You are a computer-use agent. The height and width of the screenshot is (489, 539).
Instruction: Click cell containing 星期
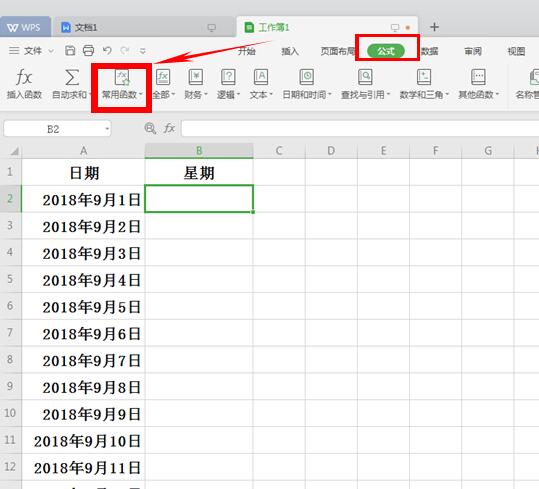199,173
